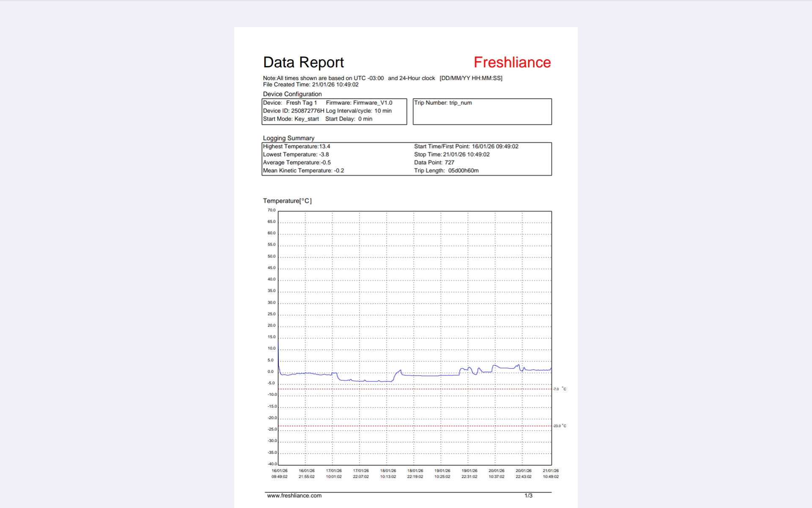This screenshot has width=812, height=508.
Task: Click the Stop Time 21/01/26 entry
Action: tap(451, 155)
